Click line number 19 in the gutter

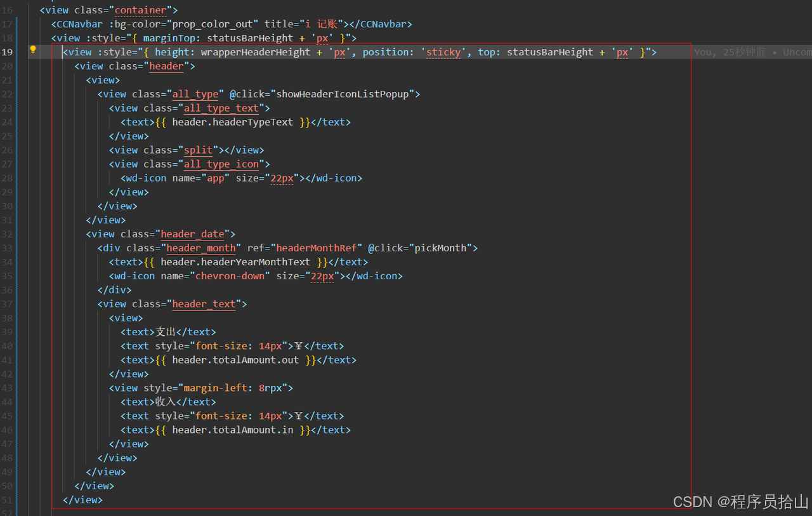(7, 52)
